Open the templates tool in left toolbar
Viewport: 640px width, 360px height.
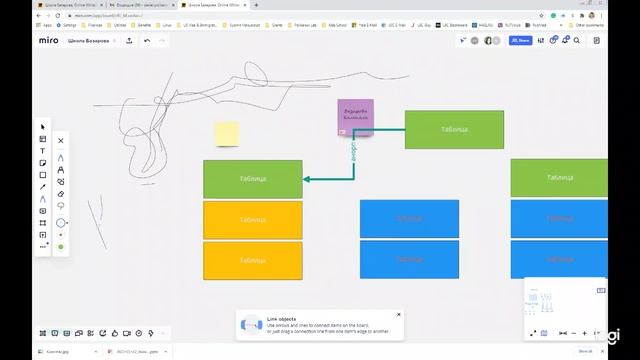43,139
